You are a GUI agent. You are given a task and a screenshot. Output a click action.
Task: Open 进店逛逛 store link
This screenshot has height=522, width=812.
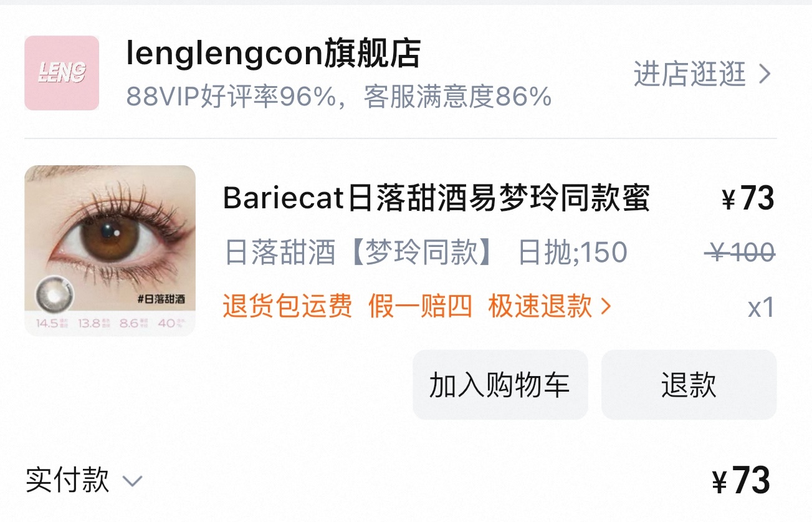pos(690,74)
